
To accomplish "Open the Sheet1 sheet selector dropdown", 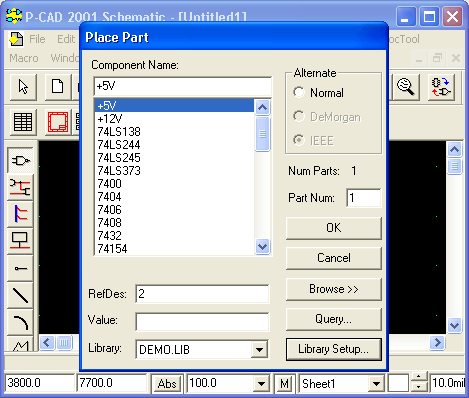I will (x=376, y=383).
